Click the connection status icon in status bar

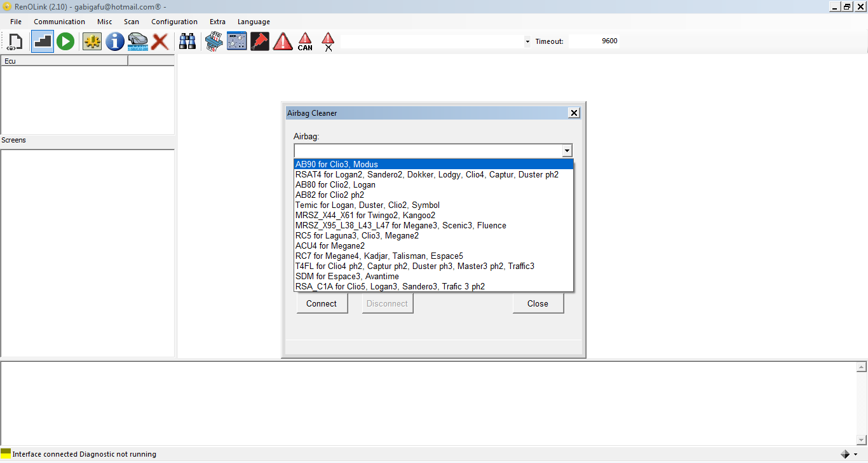pyautogui.click(x=6, y=453)
